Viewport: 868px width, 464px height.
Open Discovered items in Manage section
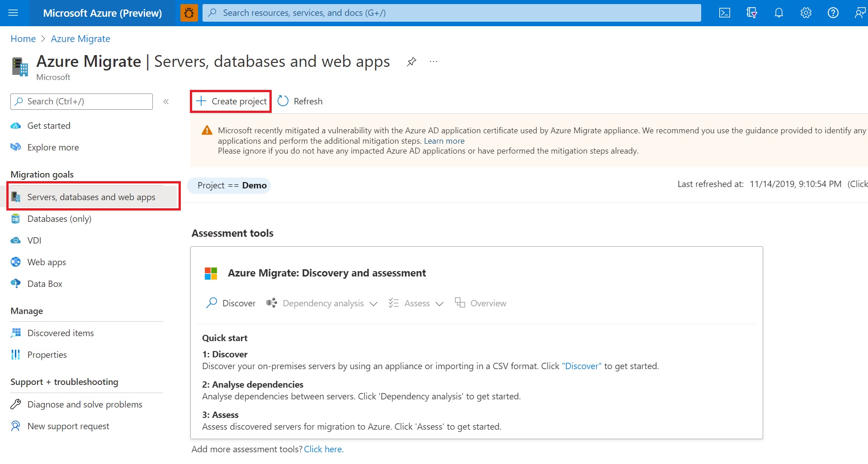click(61, 333)
